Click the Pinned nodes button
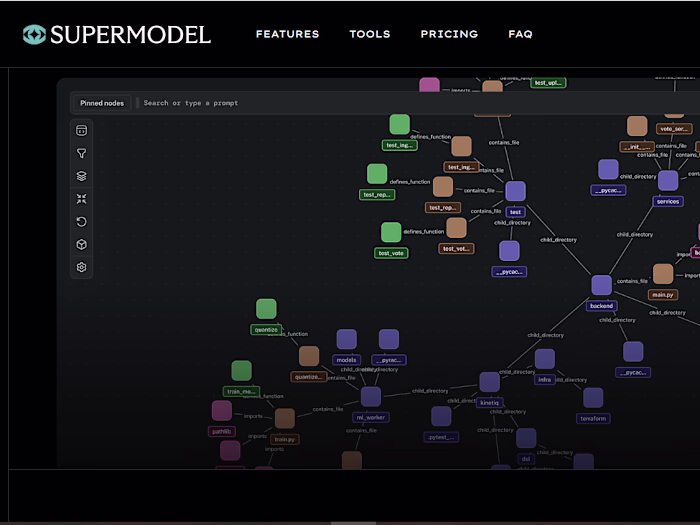The image size is (700, 525). coord(102,103)
